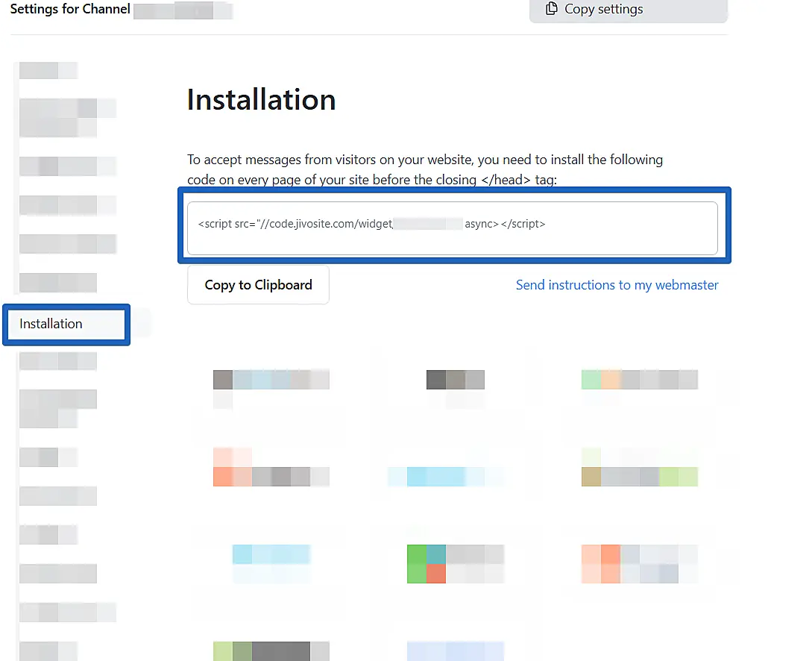Open Send instructions to my webmaster link
This screenshot has height=661, width=812.
(617, 285)
